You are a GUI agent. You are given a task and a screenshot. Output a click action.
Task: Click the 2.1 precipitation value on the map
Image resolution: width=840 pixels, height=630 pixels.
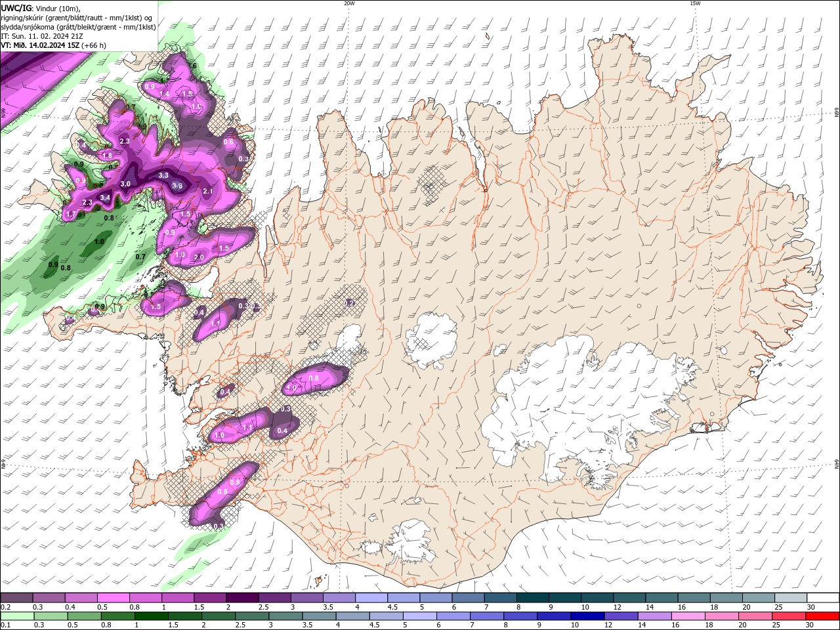point(209,191)
